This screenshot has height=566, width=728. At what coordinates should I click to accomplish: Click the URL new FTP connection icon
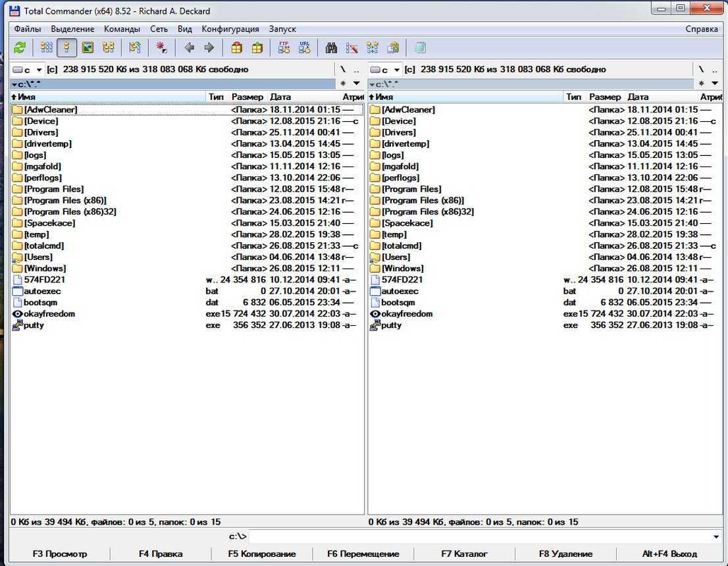[x=304, y=47]
